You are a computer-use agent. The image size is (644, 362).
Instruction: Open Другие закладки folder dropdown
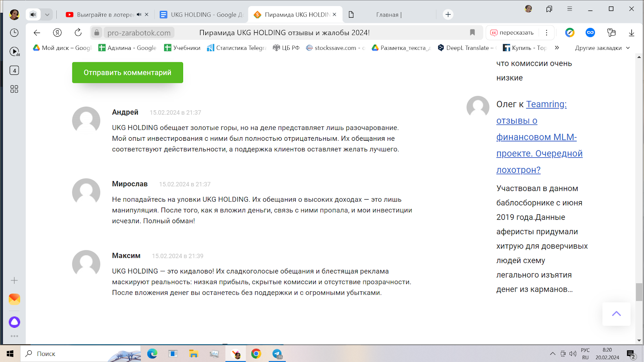(x=602, y=48)
